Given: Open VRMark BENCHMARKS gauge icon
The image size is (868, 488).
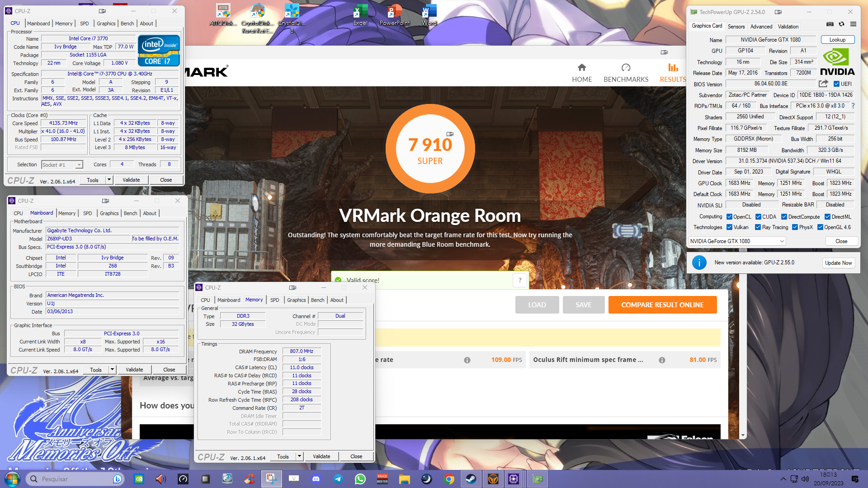Looking at the screenshot, I should coord(626,67).
